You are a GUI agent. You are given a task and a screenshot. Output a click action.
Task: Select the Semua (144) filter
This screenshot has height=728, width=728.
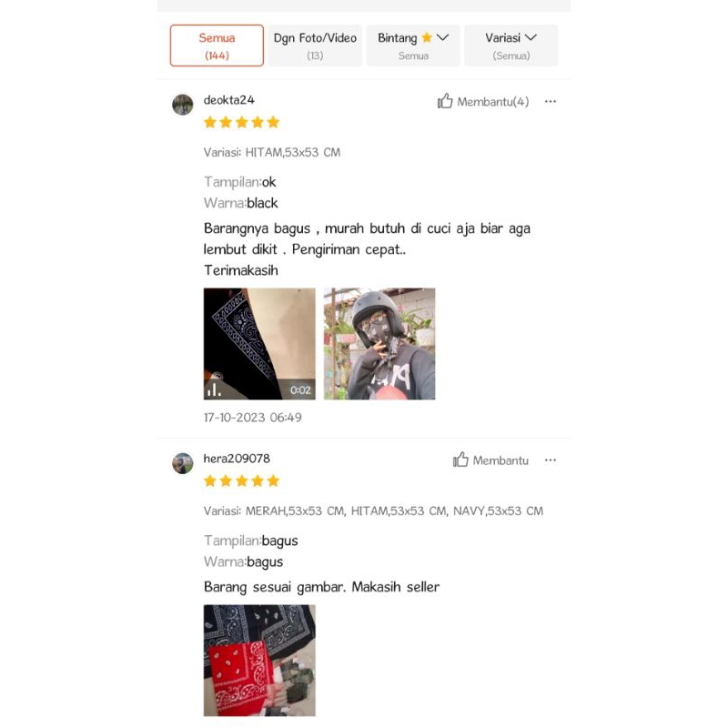217,45
